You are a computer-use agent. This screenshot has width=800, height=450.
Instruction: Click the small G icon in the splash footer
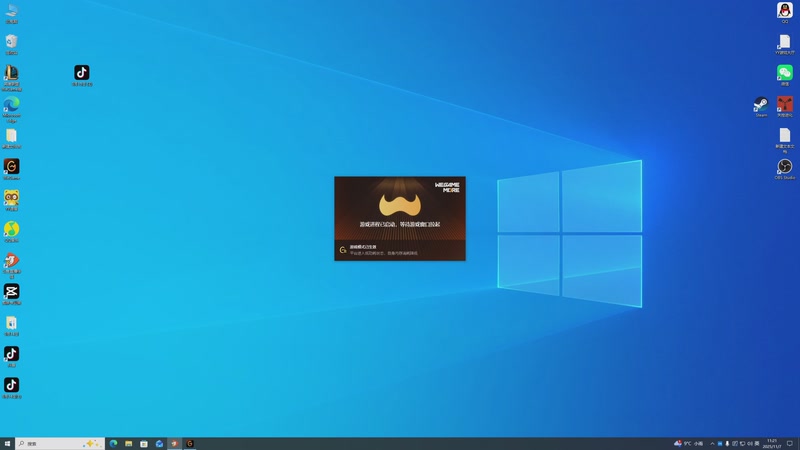pyautogui.click(x=343, y=250)
